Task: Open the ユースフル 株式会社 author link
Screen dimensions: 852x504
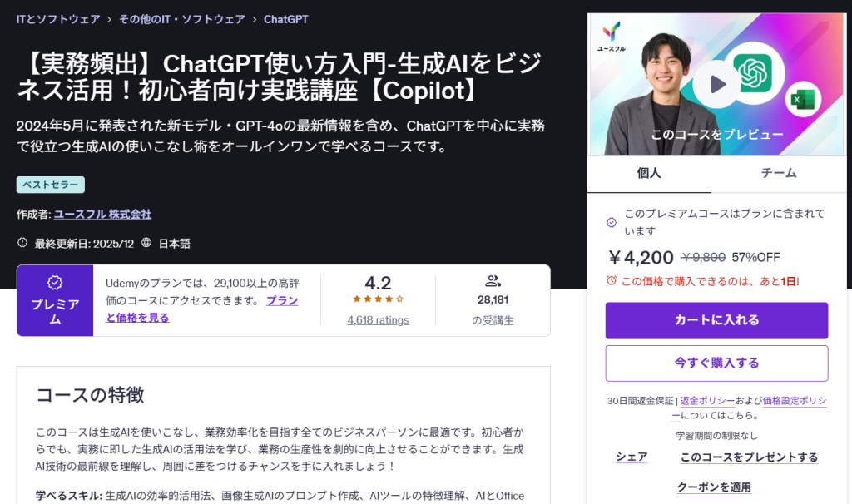Action: [x=102, y=214]
